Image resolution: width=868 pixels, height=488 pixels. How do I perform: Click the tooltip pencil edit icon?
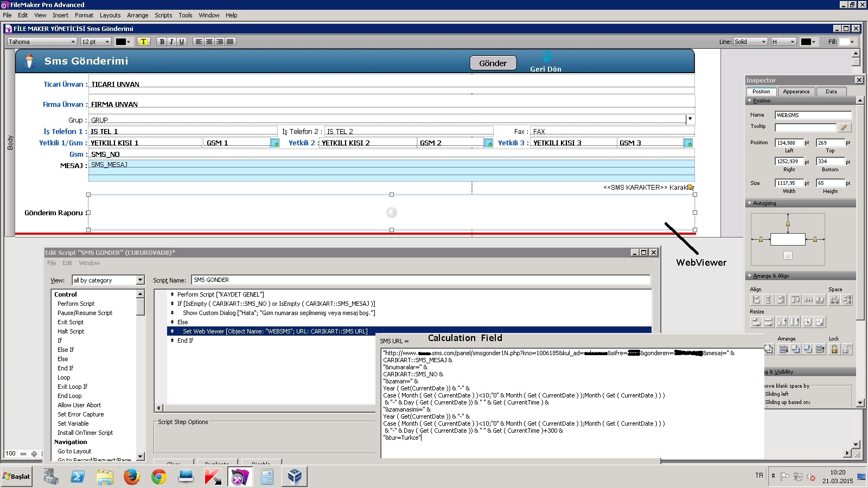click(x=844, y=127)
